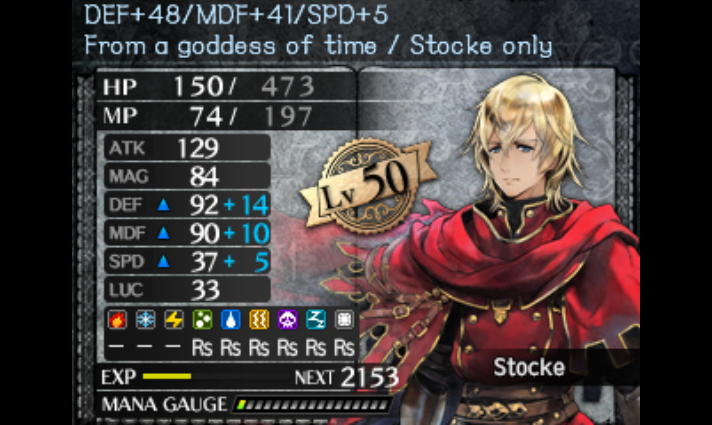Click the MDF blue up arrow

(163, 233)
